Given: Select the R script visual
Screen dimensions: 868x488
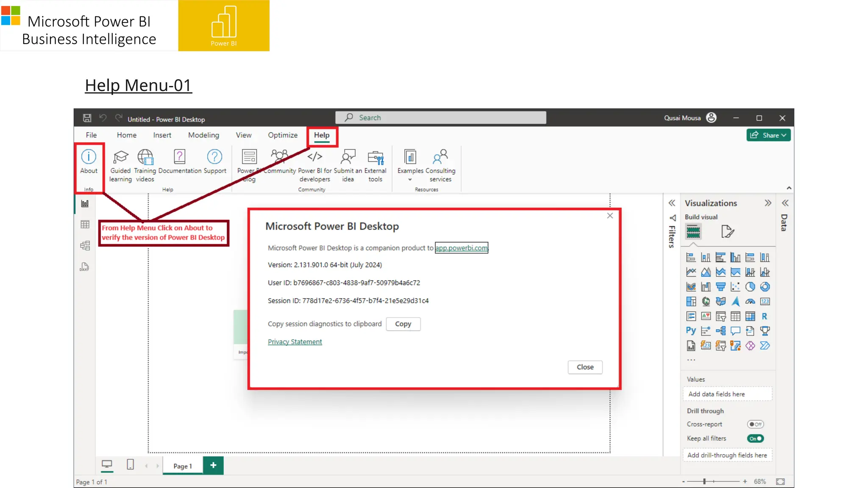Looking at the screenshot, I should [765, 316].
